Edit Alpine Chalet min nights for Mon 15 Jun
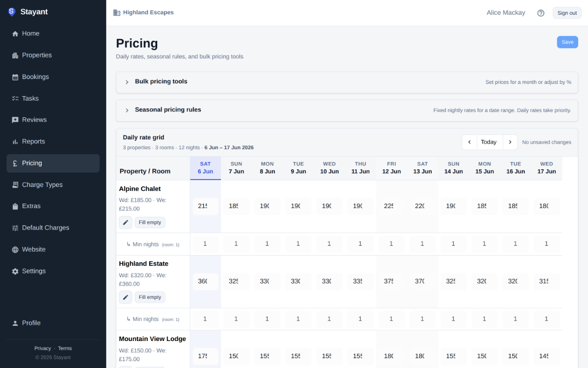This screenshot has width=588, height=368. point(484,244)
